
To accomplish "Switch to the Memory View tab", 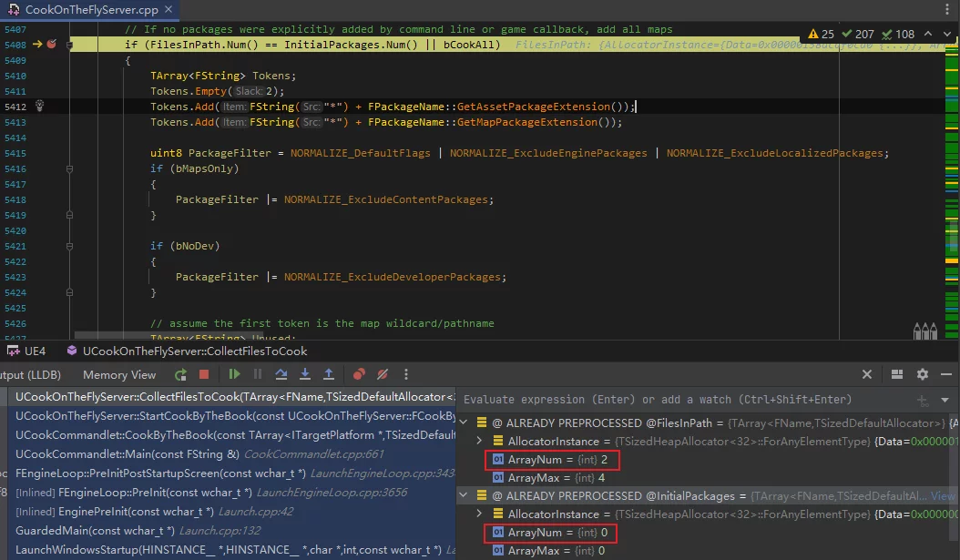I will (119, 374).
